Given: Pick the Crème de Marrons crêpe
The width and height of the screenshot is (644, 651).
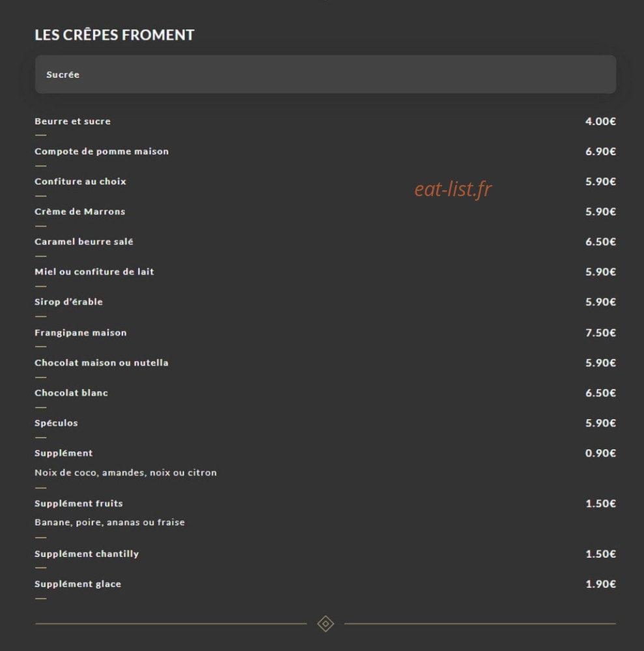Looking at the screenshot, I should pyautogui.click(x=79, y=211).
